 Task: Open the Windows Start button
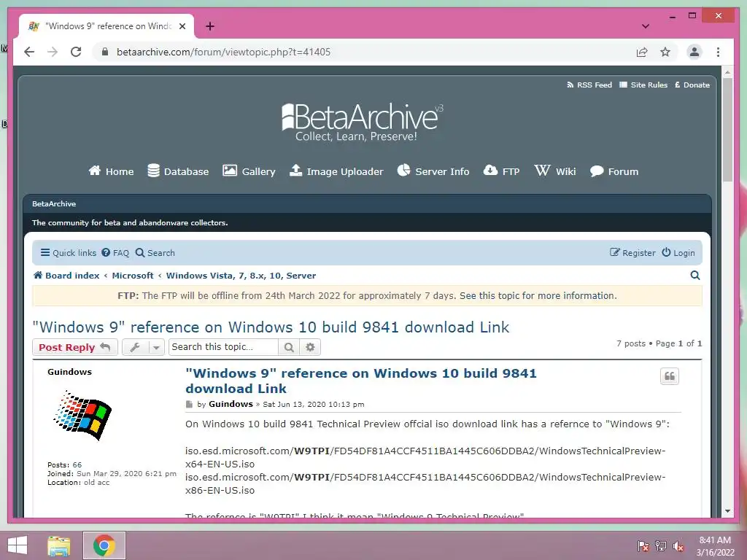(18, 545)
